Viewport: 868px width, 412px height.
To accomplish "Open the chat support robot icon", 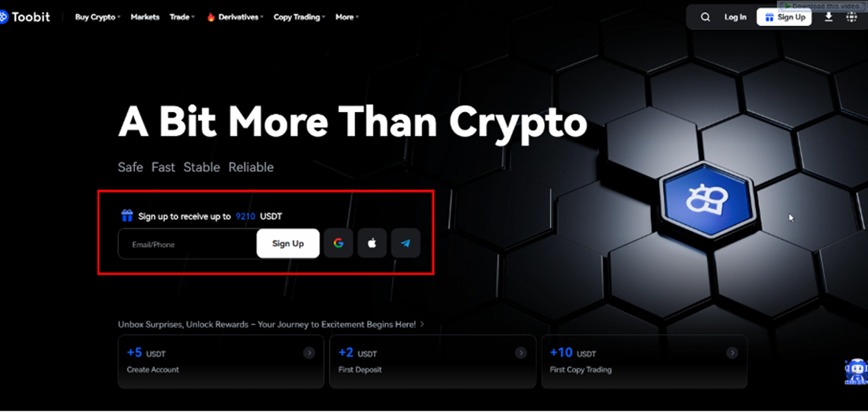I will point(856,372).
